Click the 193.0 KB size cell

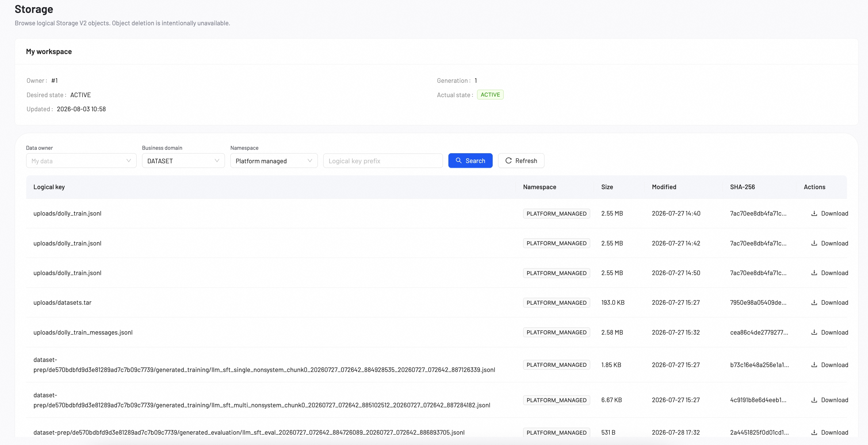click(613, 302)
